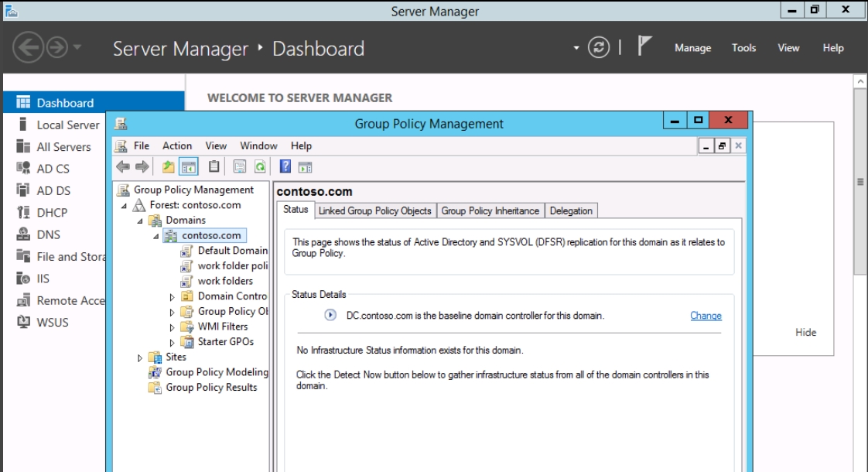Expand the Sites tree node

[x=140, y=358]
